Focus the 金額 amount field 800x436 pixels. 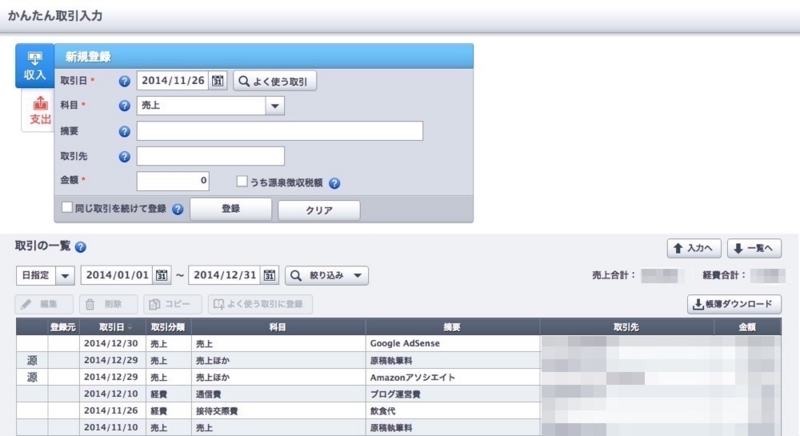172,181
